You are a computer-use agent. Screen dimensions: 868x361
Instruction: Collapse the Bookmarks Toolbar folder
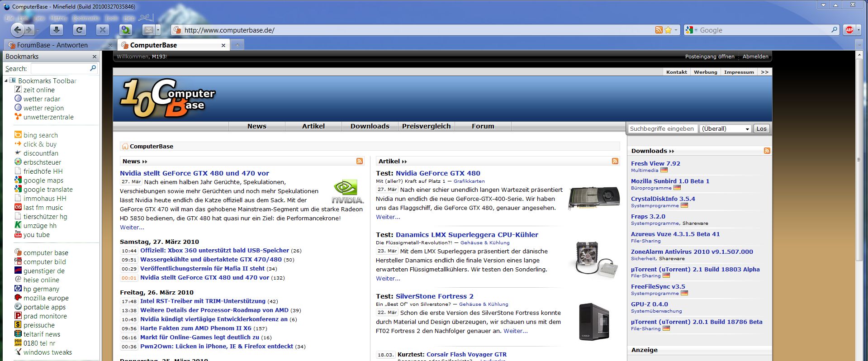coord(6,81)
